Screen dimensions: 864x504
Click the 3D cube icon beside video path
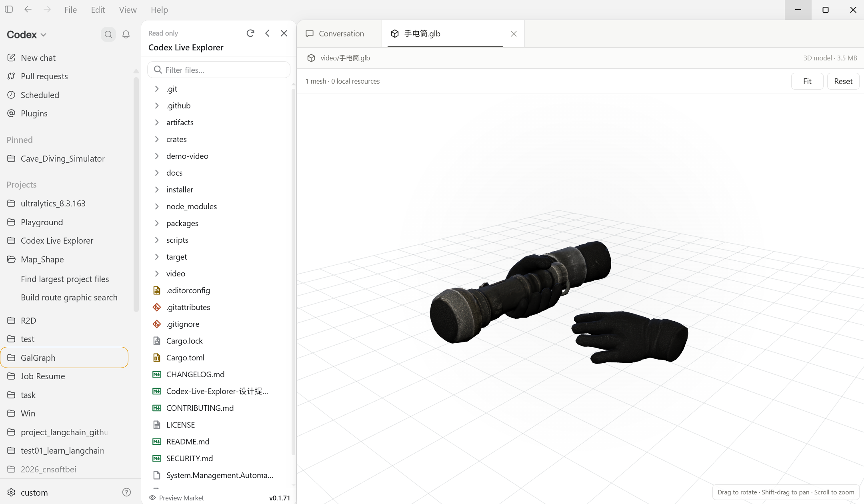311,58
